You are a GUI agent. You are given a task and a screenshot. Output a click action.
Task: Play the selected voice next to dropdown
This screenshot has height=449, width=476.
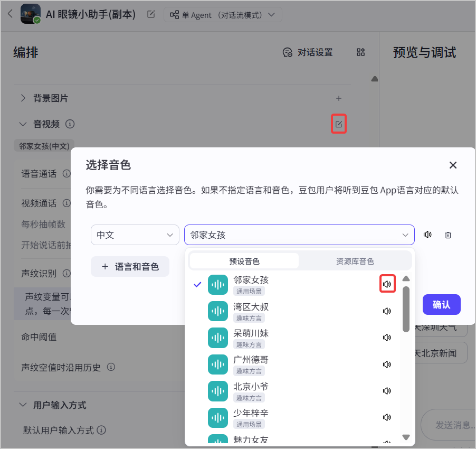[427, 235]
